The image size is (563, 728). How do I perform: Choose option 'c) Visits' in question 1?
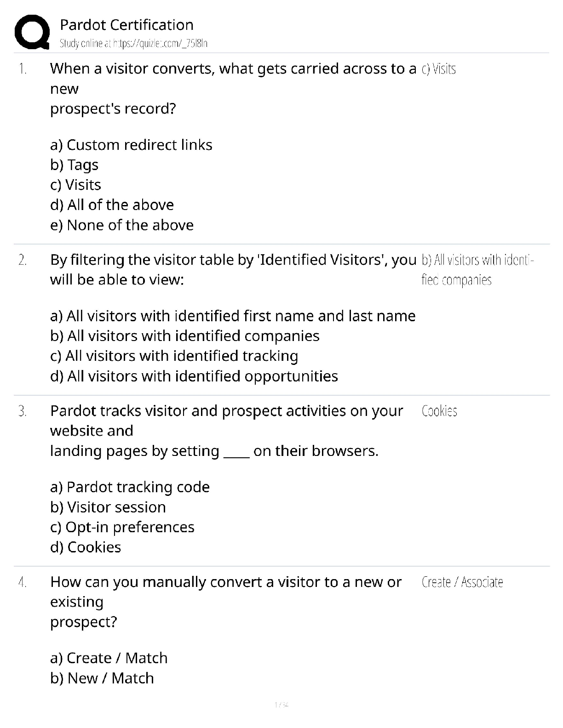[75, 185]
